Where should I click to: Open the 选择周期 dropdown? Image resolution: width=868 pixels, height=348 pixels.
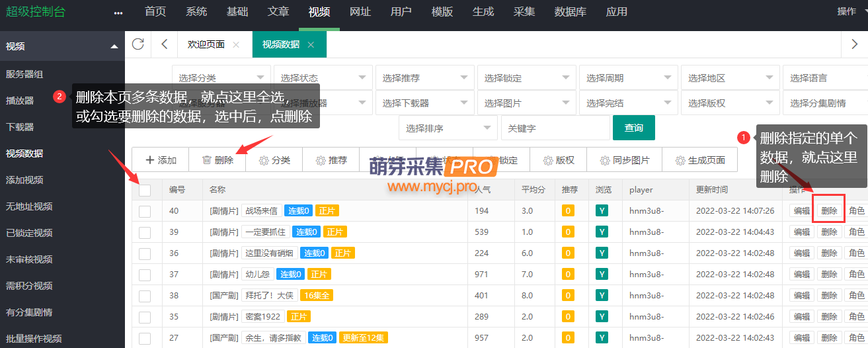pos(629,77)
